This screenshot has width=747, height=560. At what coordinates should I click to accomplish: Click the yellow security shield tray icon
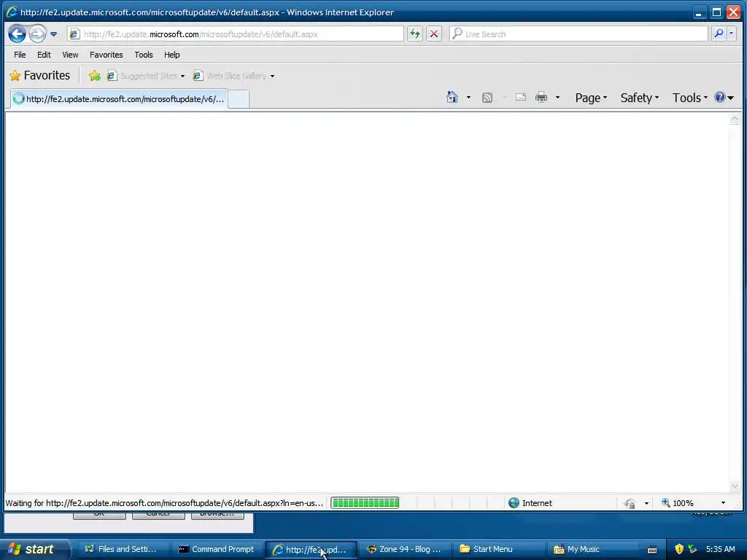tap(679, 549)
